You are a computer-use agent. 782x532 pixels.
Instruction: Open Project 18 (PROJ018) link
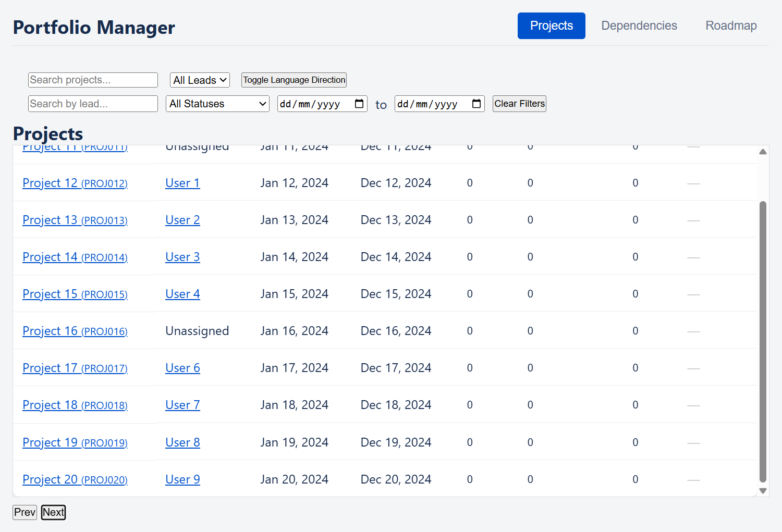75,405
